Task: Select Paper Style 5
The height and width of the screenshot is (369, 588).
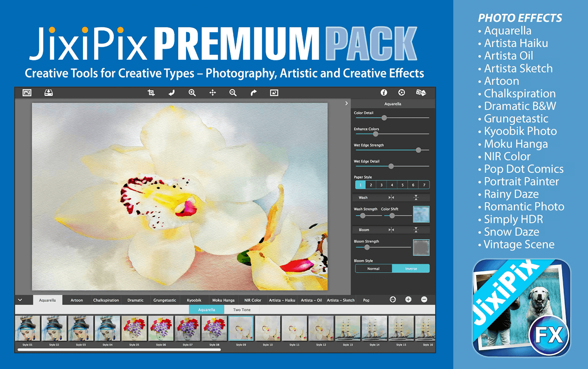Action: tap(402, 185)
